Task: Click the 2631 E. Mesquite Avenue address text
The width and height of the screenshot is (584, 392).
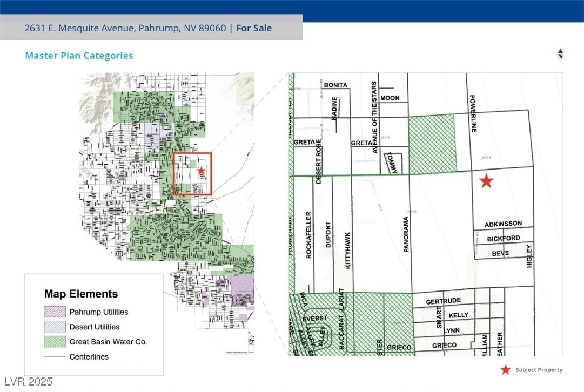Action: click(x=125, y=28)
